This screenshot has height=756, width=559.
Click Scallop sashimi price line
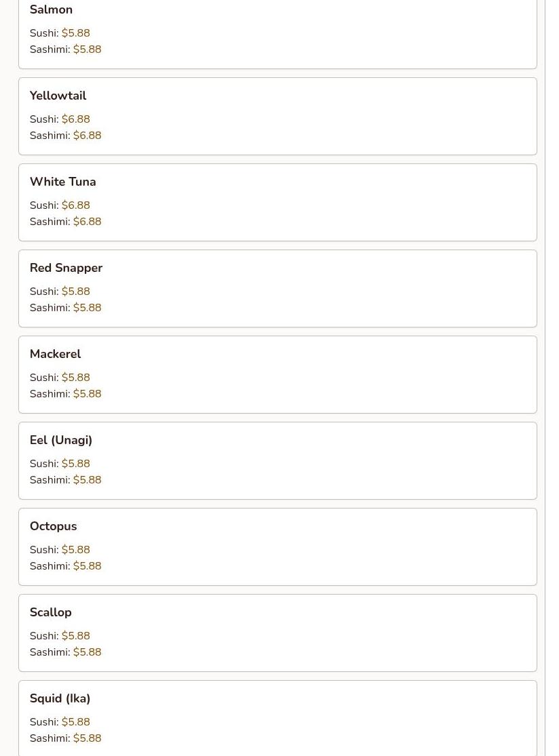point(66,652)
